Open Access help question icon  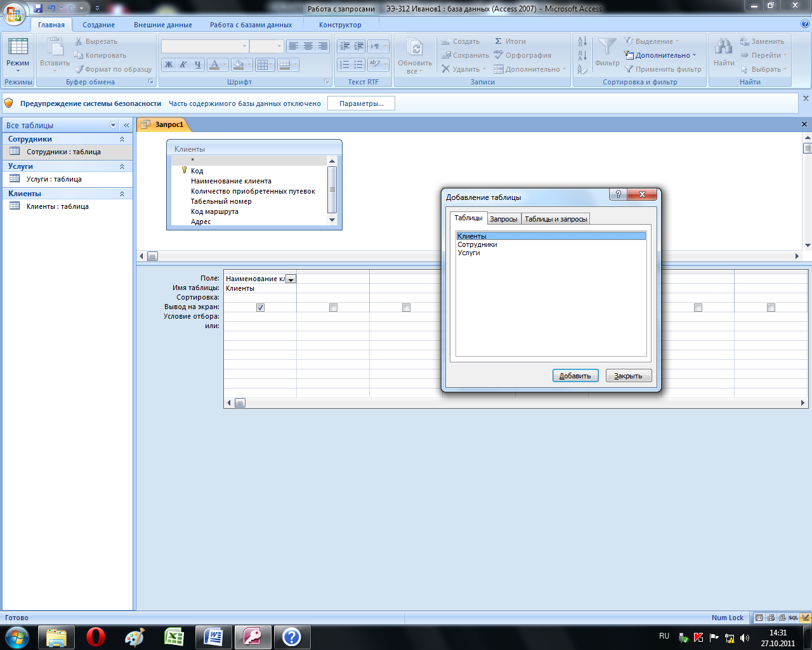[x=805, y=24]
